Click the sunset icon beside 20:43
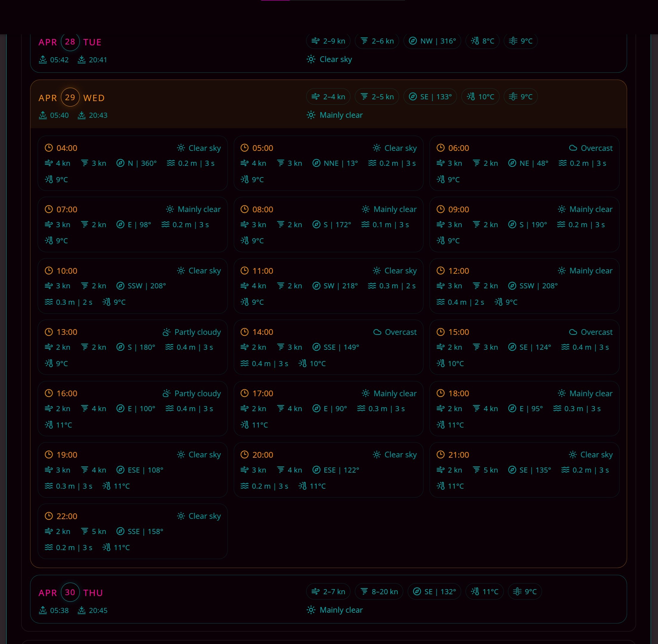This screenshot has width=658, height=644. [81, 115]
